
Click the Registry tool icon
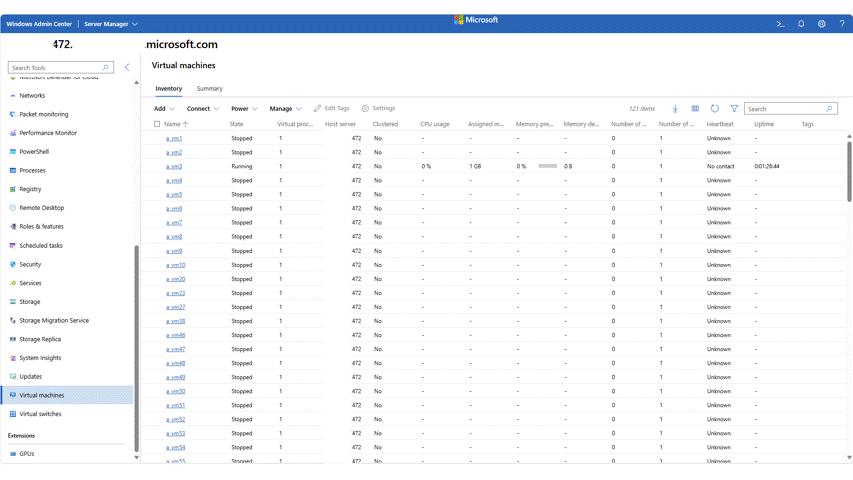pyautogui.click(x=13, y=189)
